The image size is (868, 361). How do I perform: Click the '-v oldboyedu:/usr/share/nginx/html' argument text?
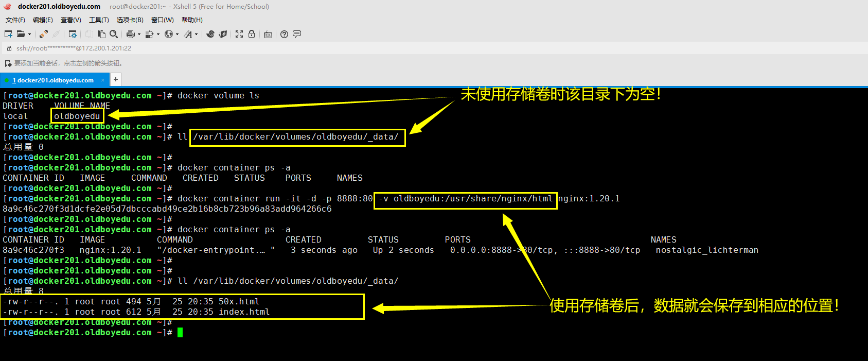465,199
